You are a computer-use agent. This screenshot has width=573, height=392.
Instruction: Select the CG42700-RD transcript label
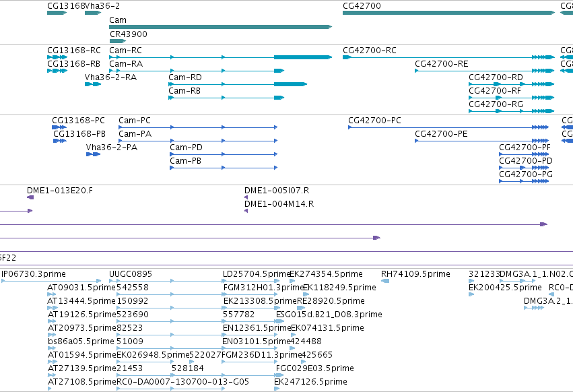click(496, 77)
